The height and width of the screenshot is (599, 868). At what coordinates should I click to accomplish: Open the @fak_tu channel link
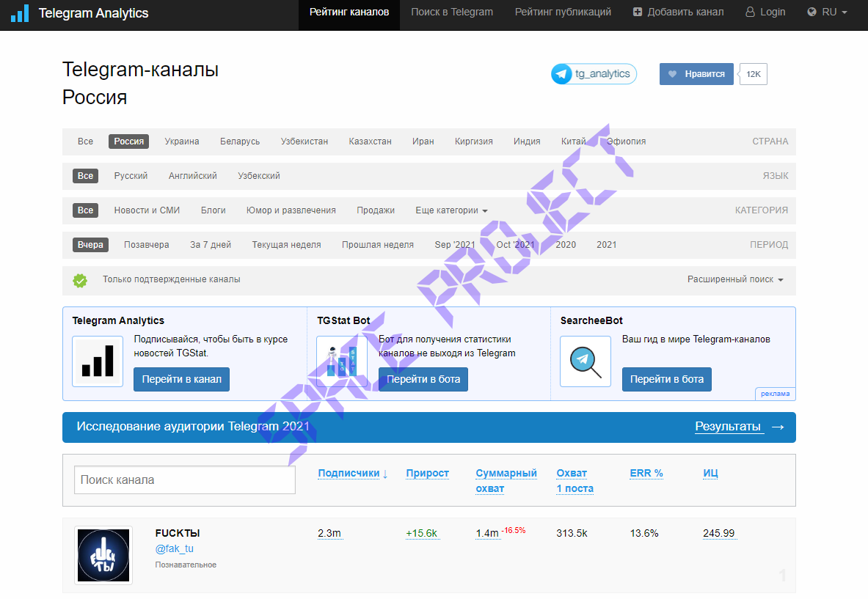click(175, 548)
